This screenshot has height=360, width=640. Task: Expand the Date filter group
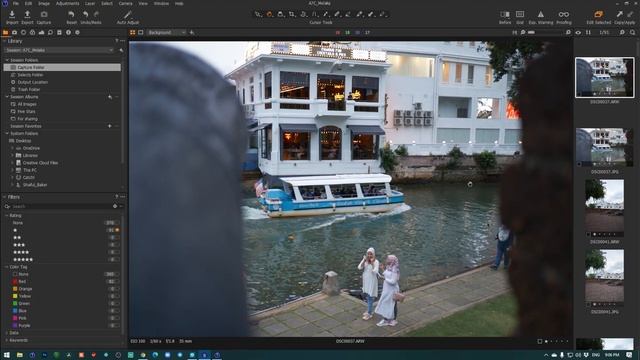[x=7, y=333]
